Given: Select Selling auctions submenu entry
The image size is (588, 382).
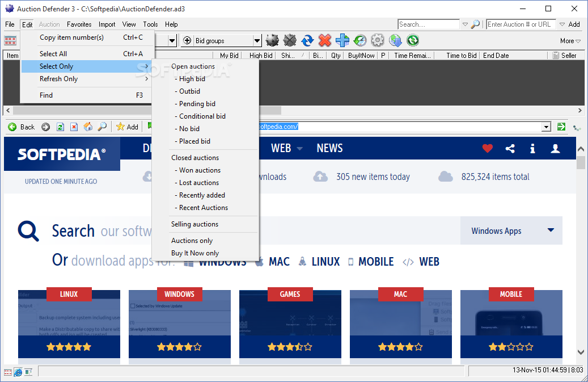Looking at the screenshot, I should [206, 224].
